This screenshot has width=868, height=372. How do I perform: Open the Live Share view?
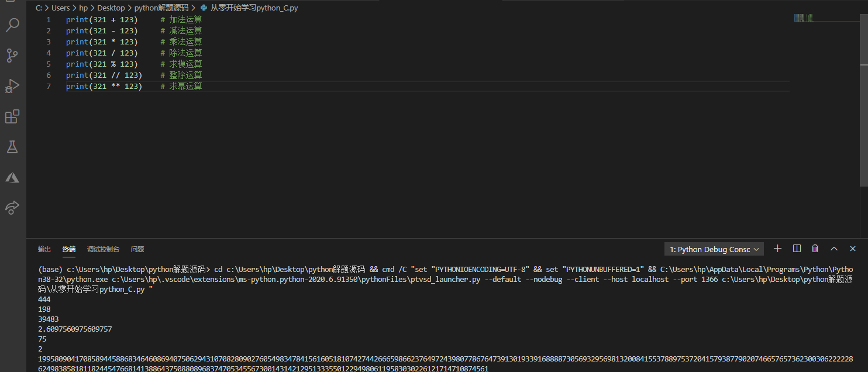[12, 207]
